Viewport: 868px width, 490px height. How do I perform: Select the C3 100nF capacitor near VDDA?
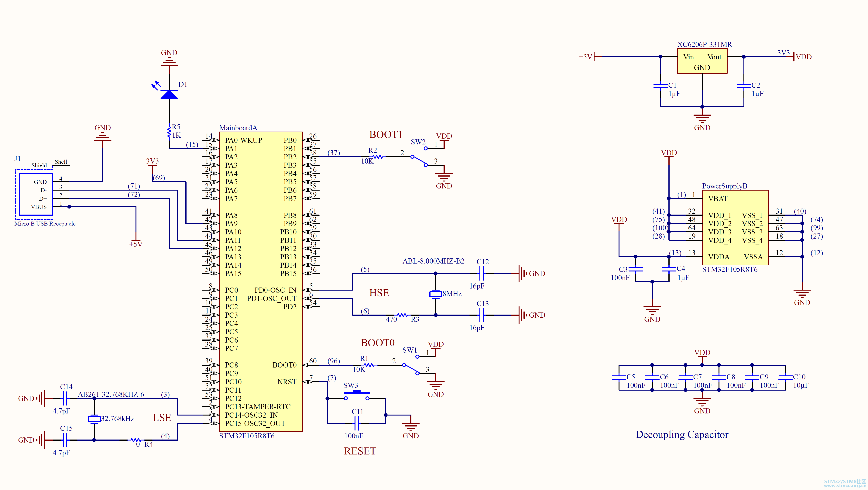pos(636,269)
